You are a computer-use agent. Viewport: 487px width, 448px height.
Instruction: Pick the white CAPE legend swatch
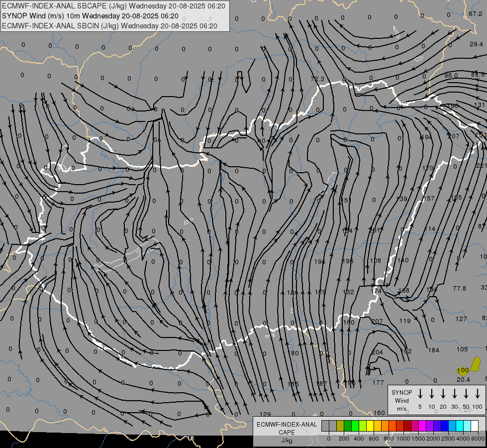[474, 426]
